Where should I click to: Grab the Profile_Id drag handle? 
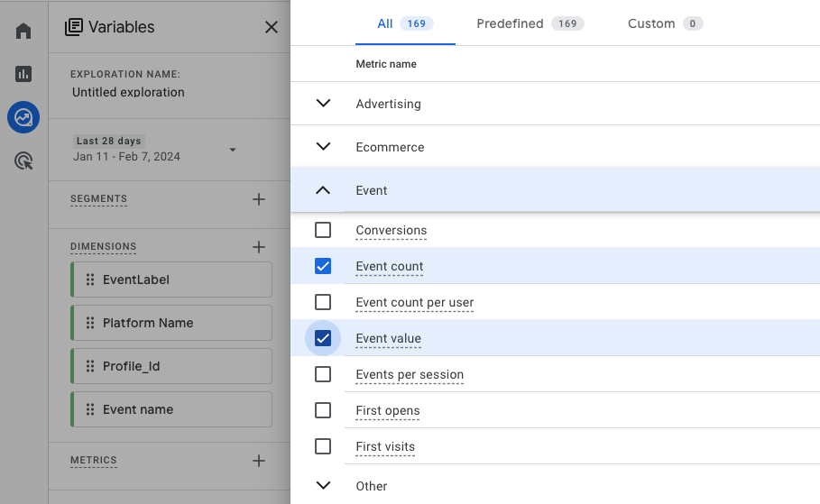tap(90, 366)
